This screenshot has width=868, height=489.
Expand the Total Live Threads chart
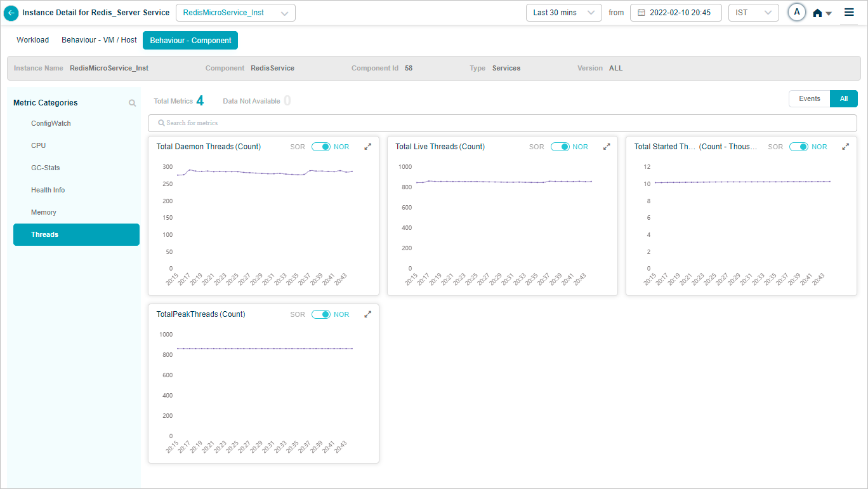click(x=607, y=147)
